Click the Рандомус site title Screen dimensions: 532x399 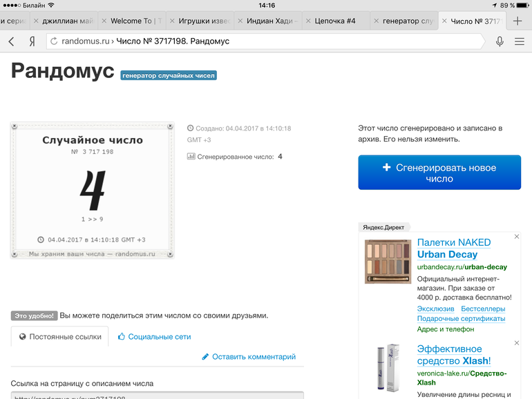click(x=62, y=72)
